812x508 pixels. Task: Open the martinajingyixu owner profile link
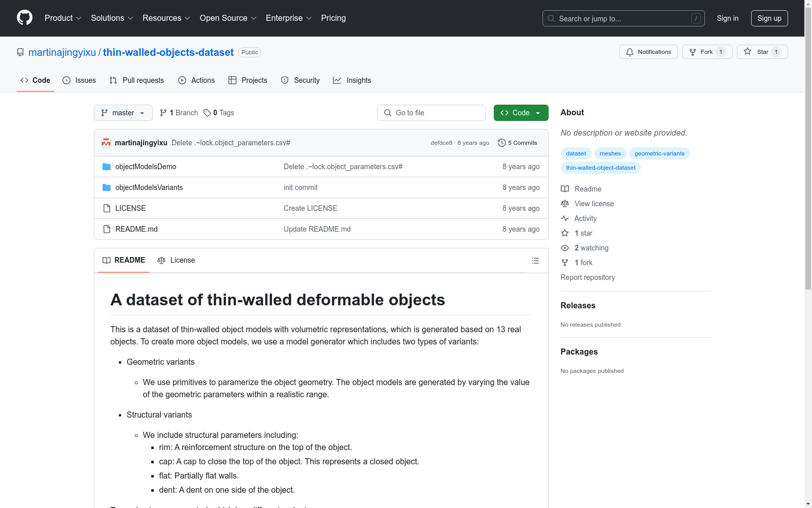[62, 52]
